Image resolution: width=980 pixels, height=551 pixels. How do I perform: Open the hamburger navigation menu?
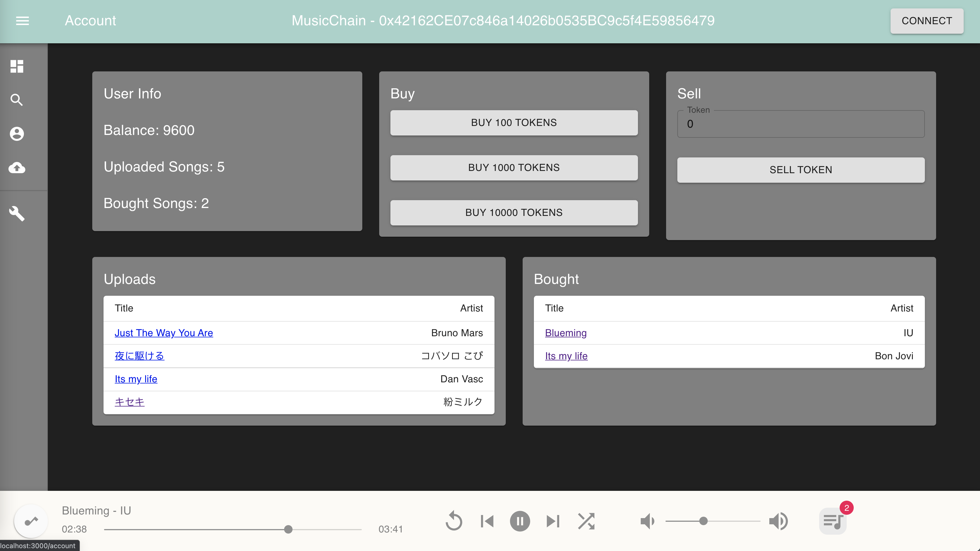click(23, 21)
